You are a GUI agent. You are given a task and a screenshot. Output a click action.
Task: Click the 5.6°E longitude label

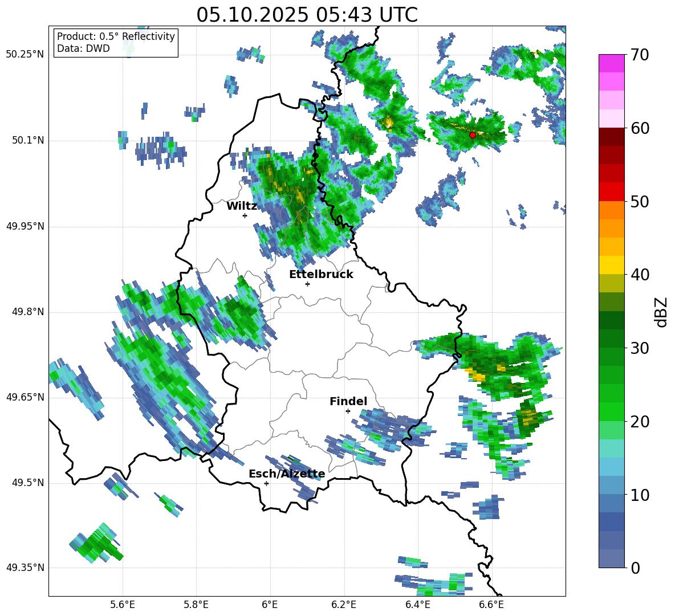[x=123, y=605]
